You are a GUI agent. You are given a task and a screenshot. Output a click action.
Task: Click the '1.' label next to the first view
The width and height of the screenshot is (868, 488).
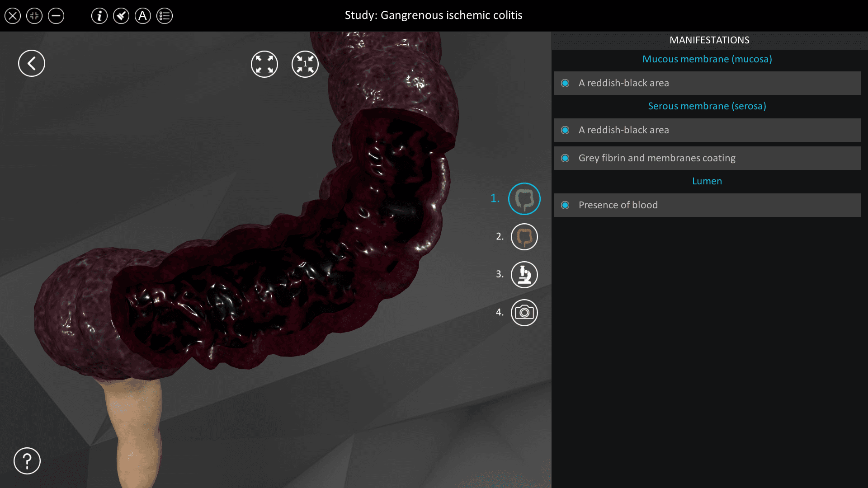tap(495, 198)
